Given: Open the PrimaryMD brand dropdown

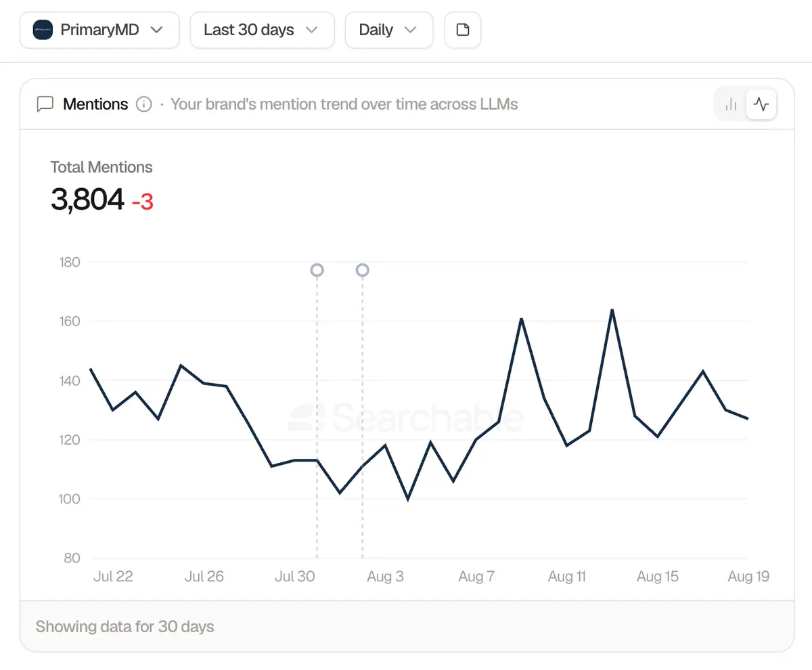Looking at the screenshot, I should coord(99,30).
